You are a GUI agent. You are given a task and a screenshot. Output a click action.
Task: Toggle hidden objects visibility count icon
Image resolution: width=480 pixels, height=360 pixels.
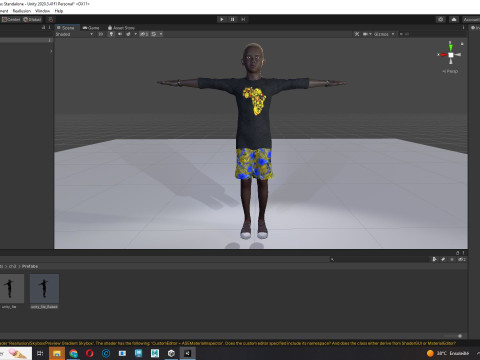point(144,34)
